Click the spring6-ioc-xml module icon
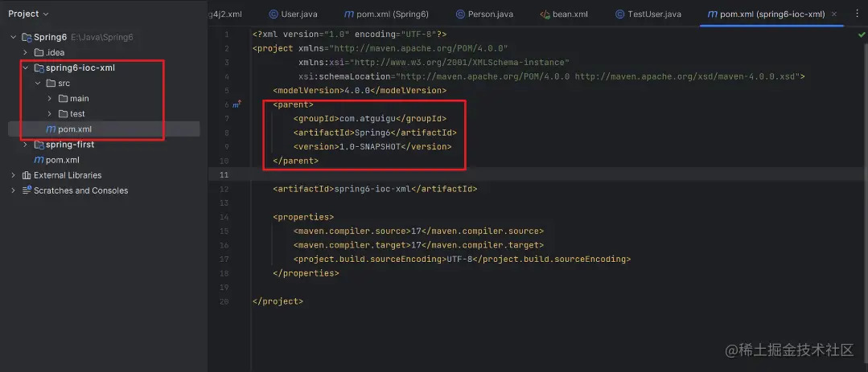The image size is (868, 372). click(x=38, y=68)
